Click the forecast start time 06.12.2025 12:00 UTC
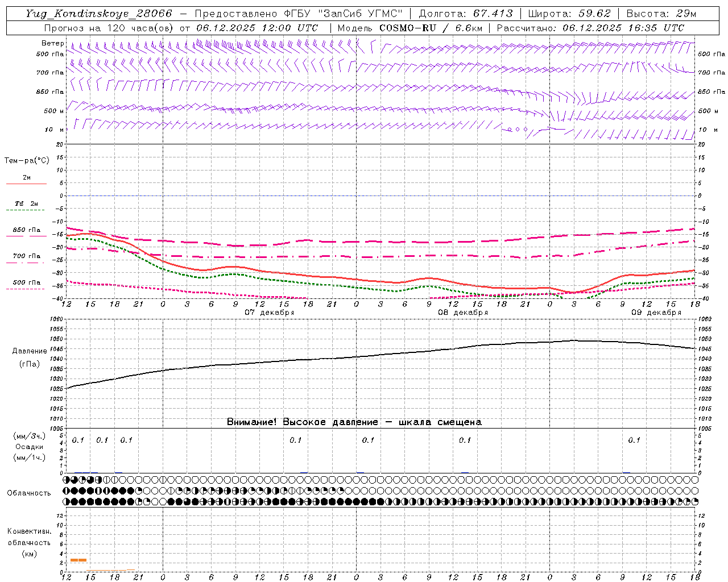The image size is (728, 582). pyautogui.click(x=257, y=28)
